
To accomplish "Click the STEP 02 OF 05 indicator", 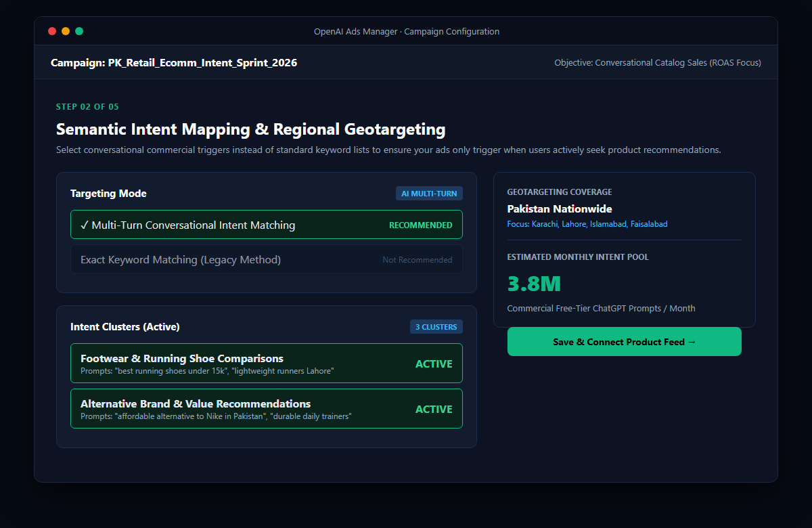I will pyautogui.click(x=87, y=107).
